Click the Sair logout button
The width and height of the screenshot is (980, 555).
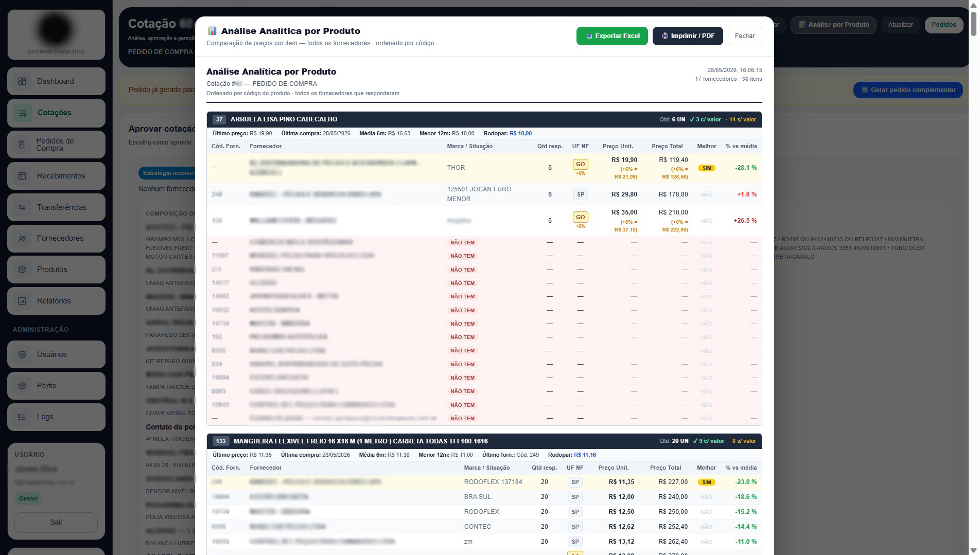(x=56, y=522)
